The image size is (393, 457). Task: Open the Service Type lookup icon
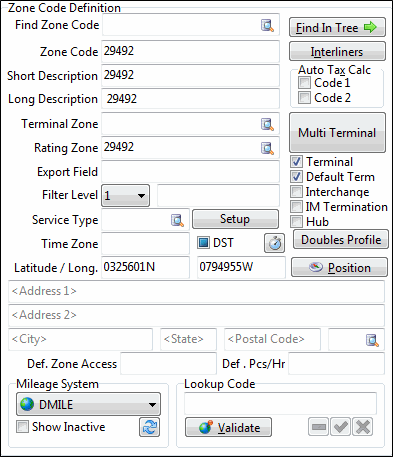[x=177, y=220]
